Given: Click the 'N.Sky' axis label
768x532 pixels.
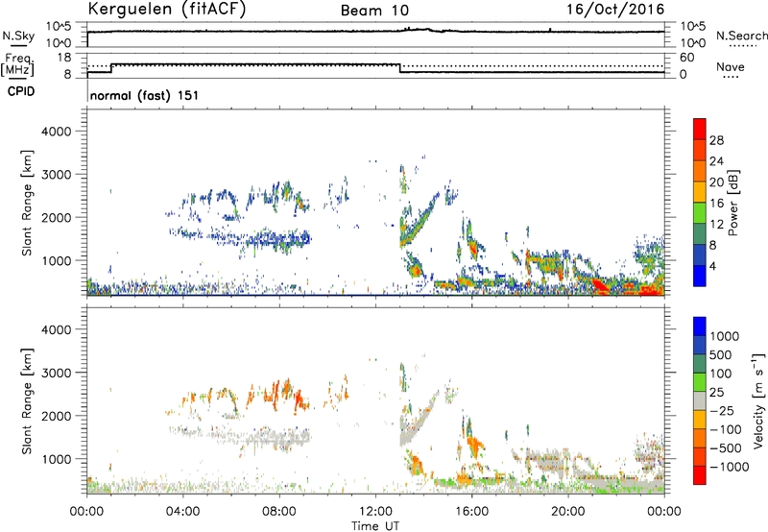Looking at the screenshot, I should [x=18, y=36].
